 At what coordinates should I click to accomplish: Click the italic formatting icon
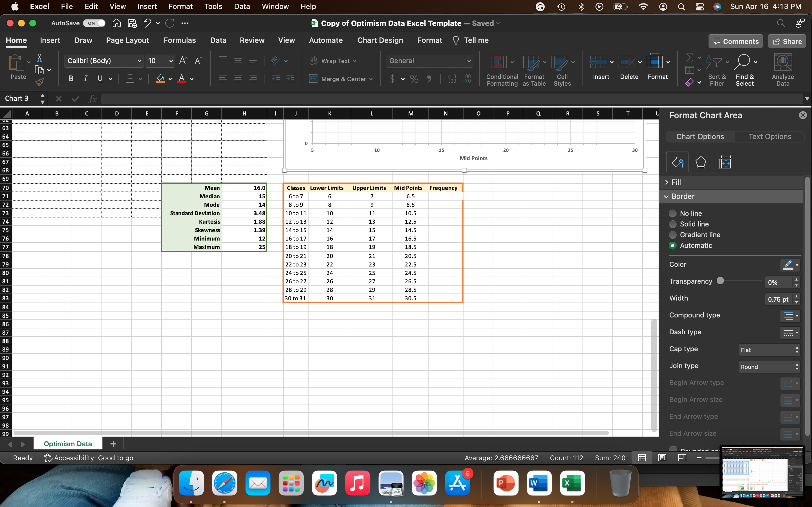(85, 79)
